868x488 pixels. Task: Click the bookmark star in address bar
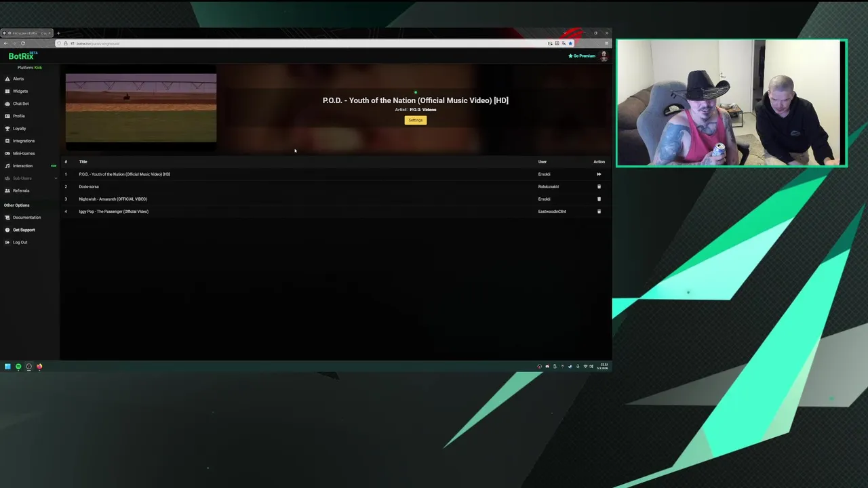pos(570,43)
